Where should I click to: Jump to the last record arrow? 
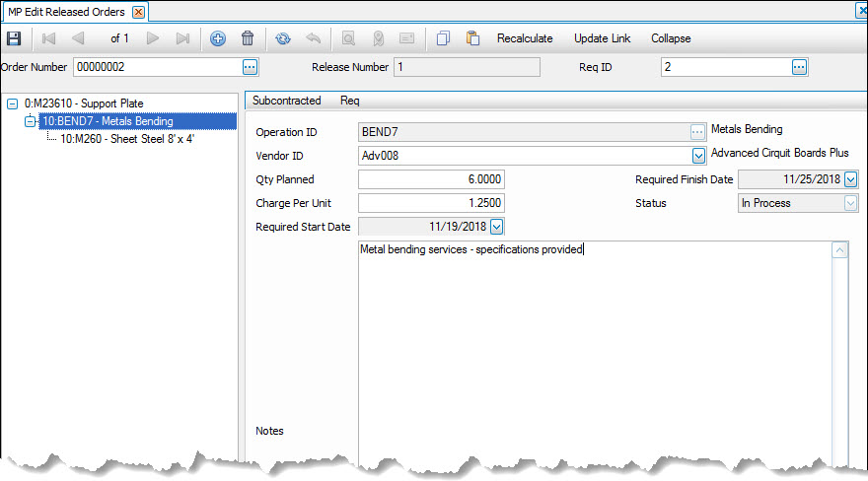click(182, 38)
